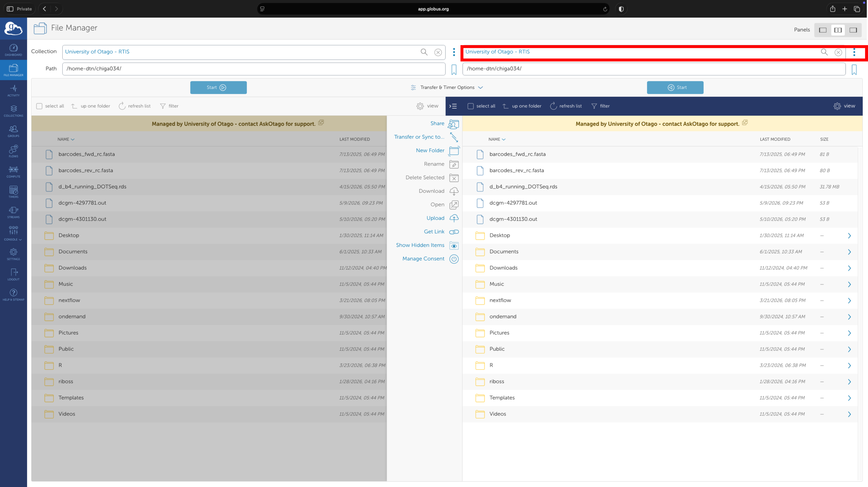
Task: Switch to two panel layout
Action: pyautogui.click(x=838, y=30)
